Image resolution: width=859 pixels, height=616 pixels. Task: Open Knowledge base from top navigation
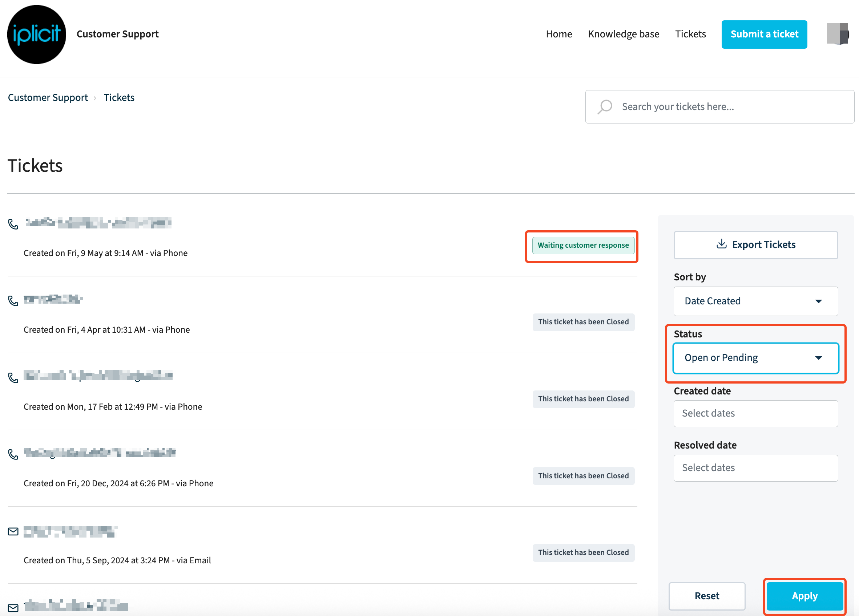(x=624, y=34)
